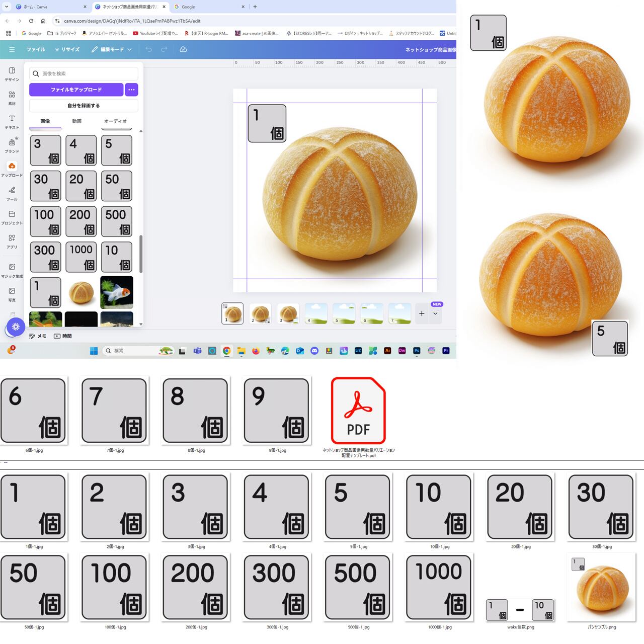Click the 画像を検索 image search field

click(84, 73)
